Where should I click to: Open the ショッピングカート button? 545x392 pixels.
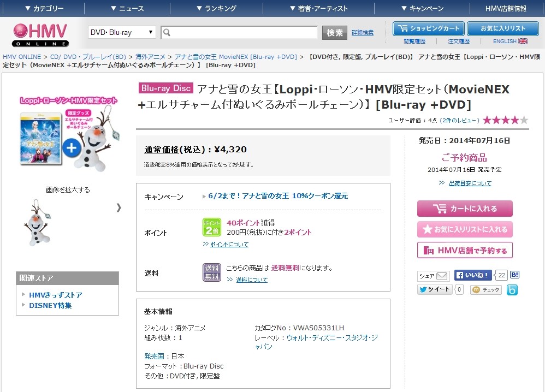[428, 28]
